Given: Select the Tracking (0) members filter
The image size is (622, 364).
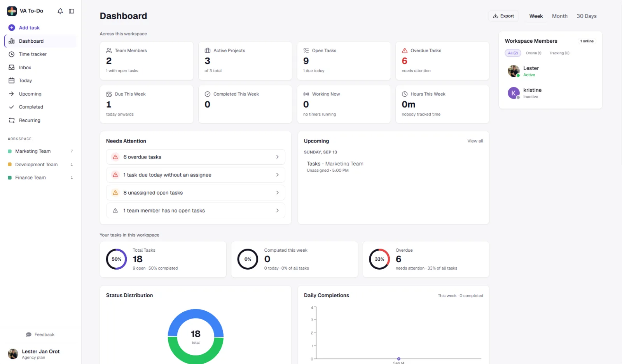Looking at the screenshot, I should (559, 53).
